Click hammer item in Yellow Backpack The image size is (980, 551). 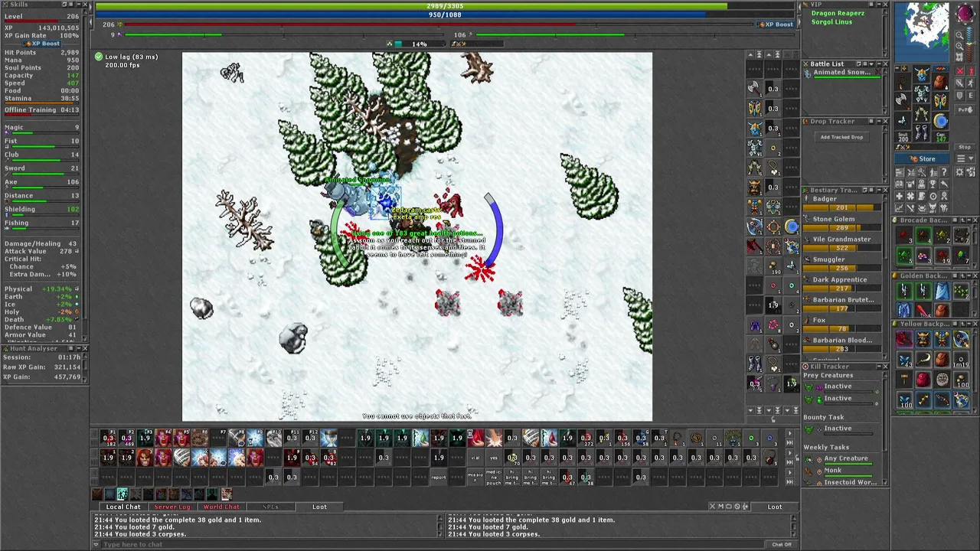[x=904, y=378]
